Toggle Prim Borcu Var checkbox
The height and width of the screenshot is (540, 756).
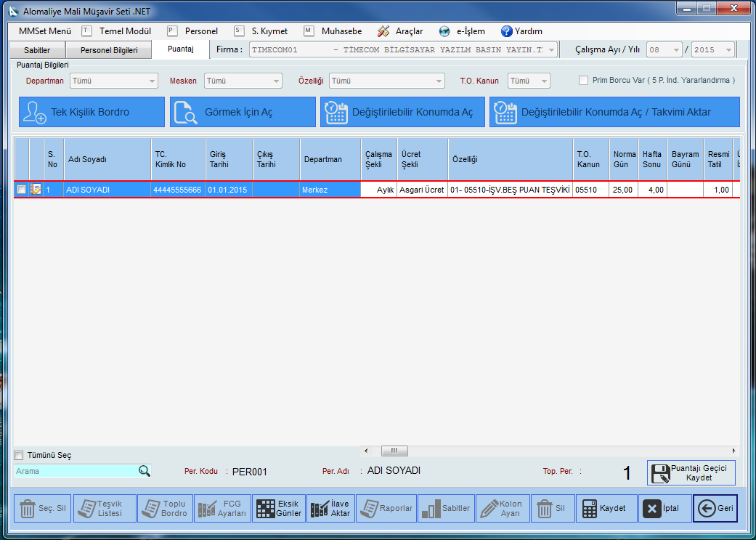(x=583, y=80)
